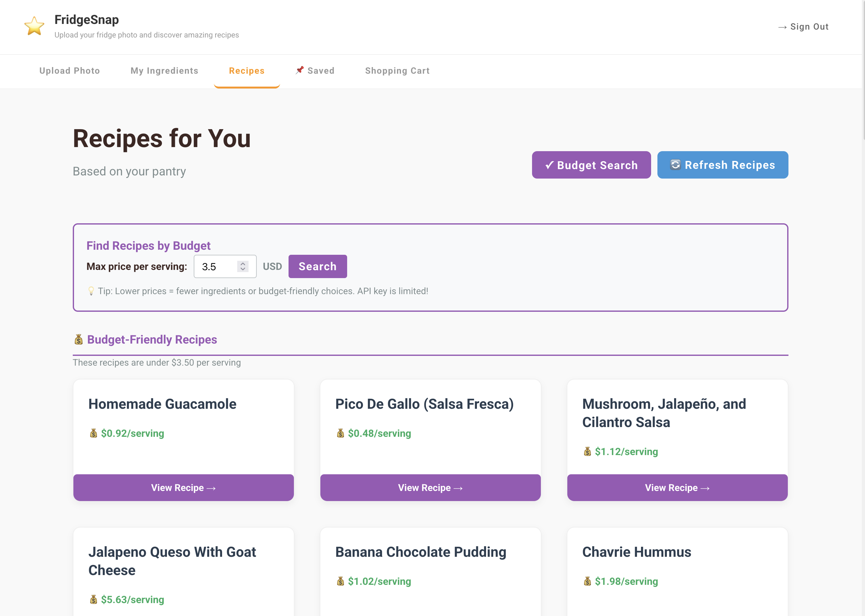Screen dimensions: 865x616
Task: Click the money bag icon beside Budget-Friendly Recipes
Action: [78, 339]
